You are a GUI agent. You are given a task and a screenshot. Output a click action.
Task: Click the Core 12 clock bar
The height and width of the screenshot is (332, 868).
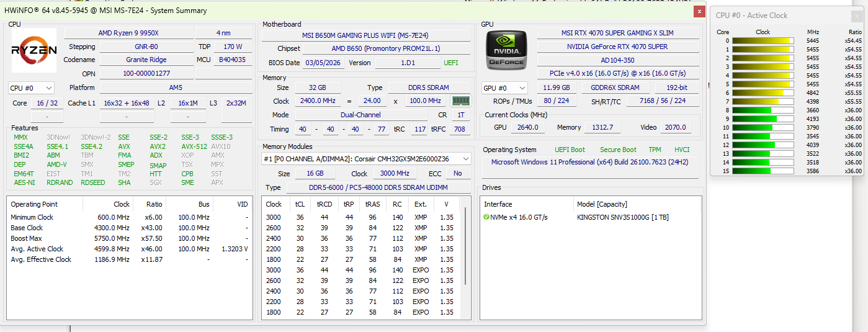point(763,145)
